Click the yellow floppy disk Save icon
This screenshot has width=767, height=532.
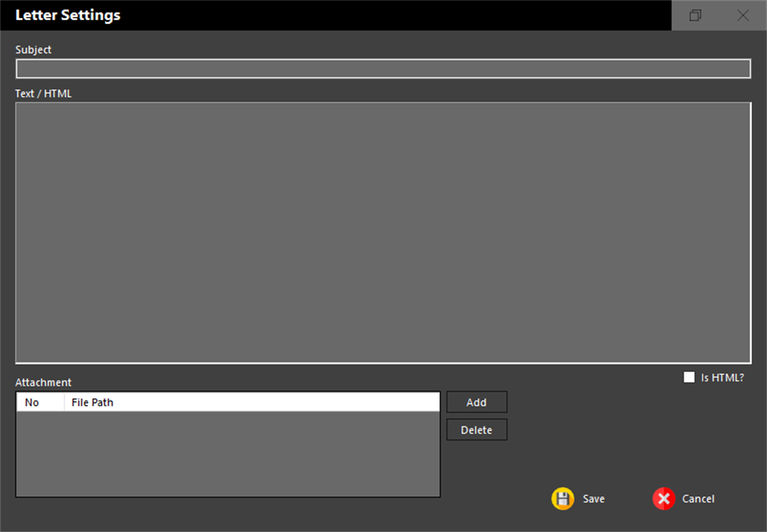click(x=563, y=498)
